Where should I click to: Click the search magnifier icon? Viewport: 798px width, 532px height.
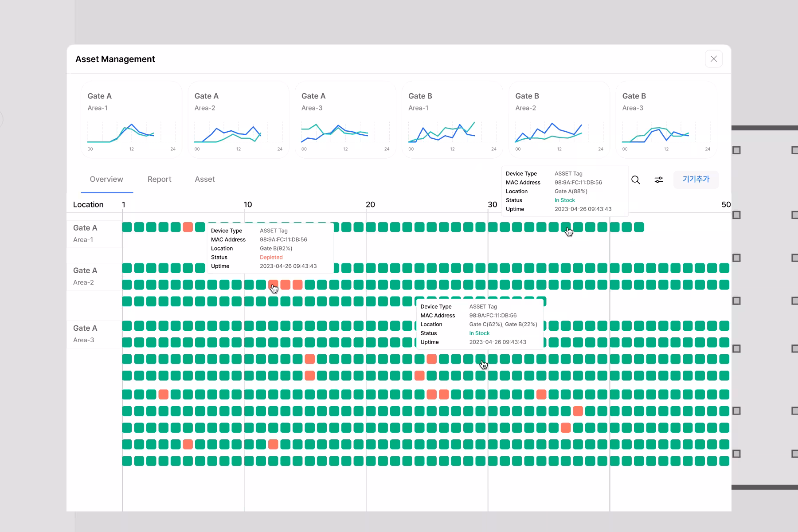coord(635,180)
